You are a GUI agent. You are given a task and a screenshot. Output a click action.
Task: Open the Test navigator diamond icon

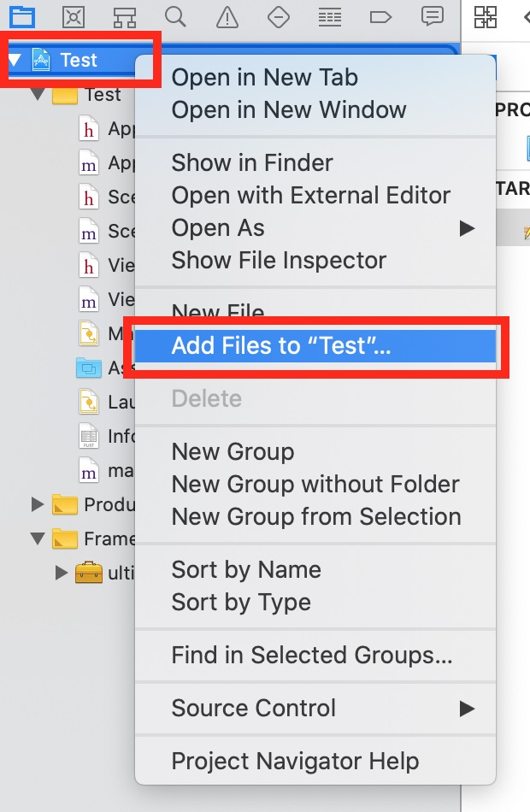click(278, 16)
